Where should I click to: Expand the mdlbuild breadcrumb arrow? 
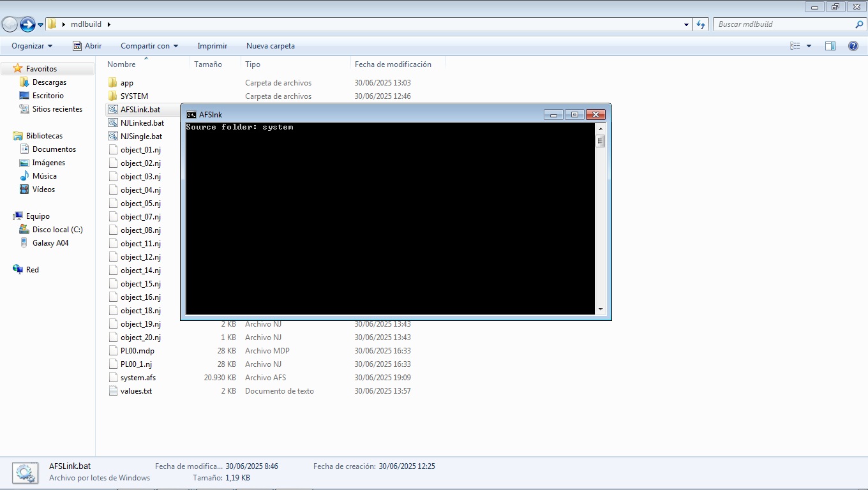click(108, 24)
